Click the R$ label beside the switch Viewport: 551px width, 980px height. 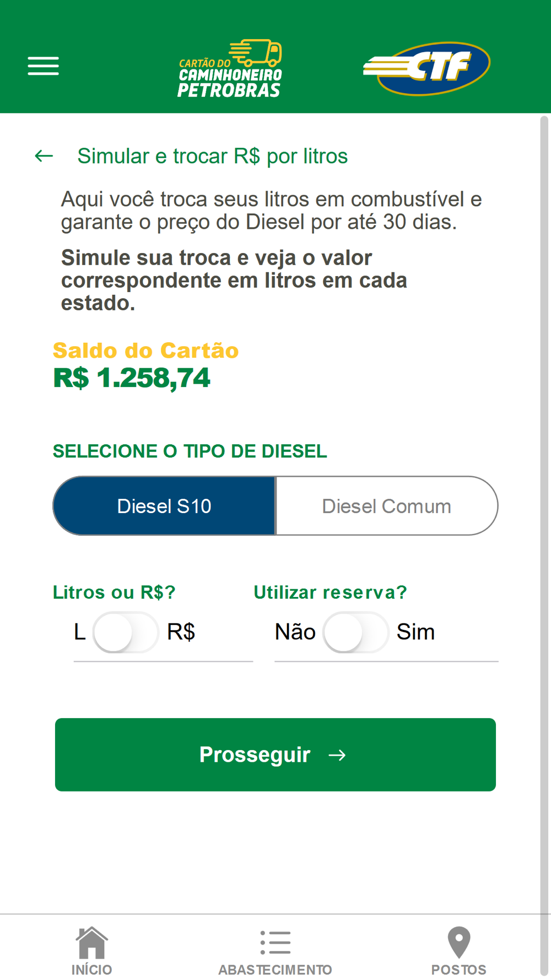[x=181, y=632]
